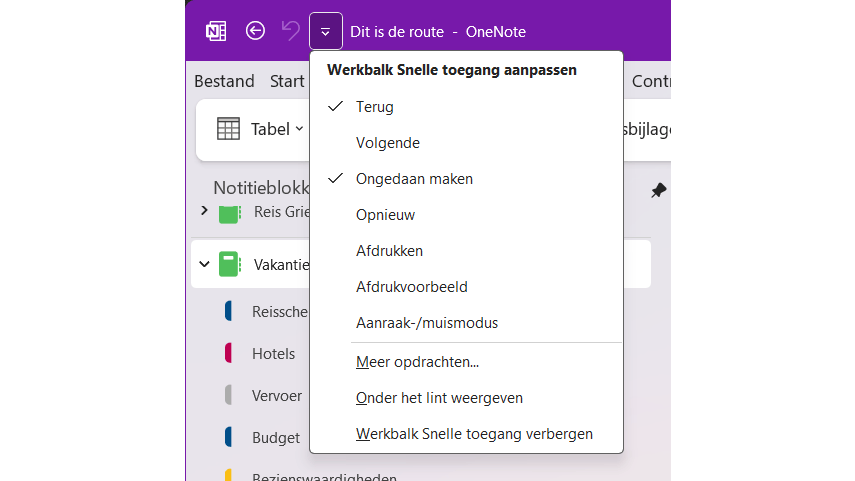Select the Budget section with blue tab

click(275, 437)
